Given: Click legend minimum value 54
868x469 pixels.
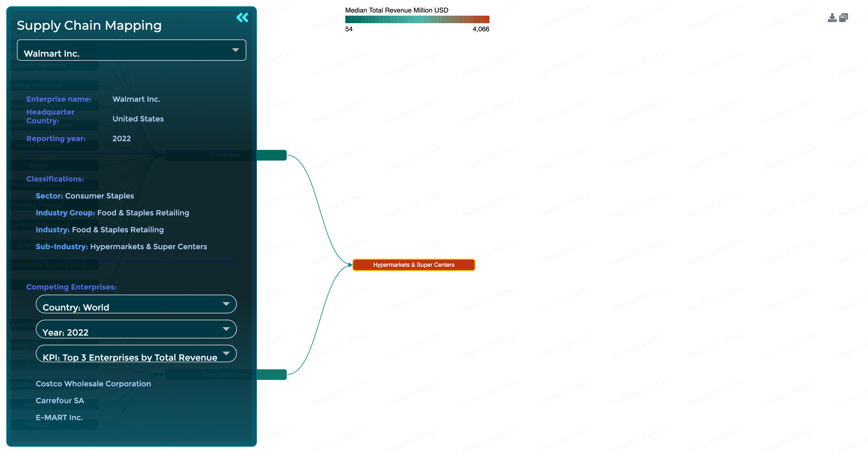Looking at the screenshot, I should point(349,29).
